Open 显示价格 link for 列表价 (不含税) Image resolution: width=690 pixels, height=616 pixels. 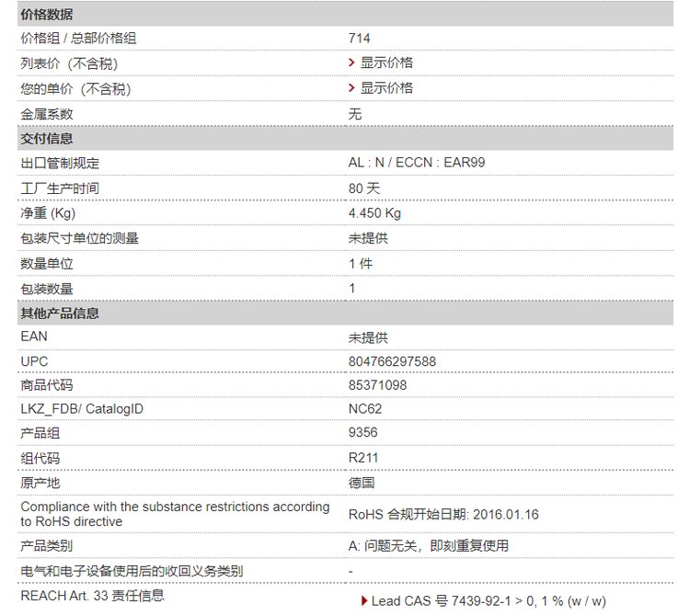386,63
